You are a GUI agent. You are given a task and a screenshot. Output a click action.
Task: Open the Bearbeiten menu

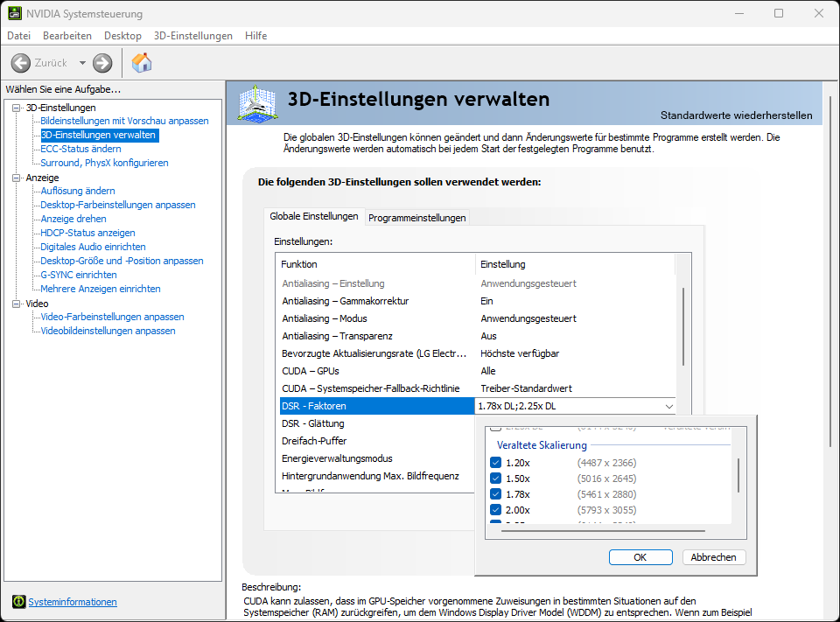(67, 35)
